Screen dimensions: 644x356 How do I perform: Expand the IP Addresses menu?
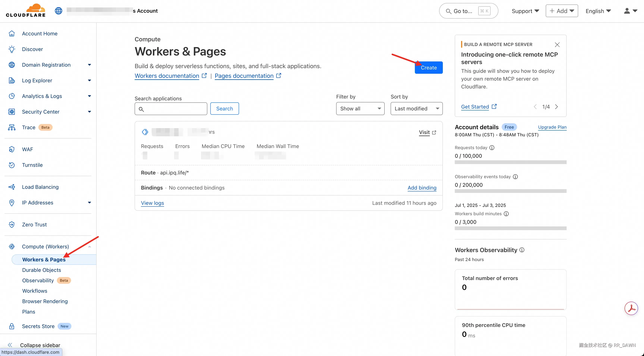tap(89, 202)
